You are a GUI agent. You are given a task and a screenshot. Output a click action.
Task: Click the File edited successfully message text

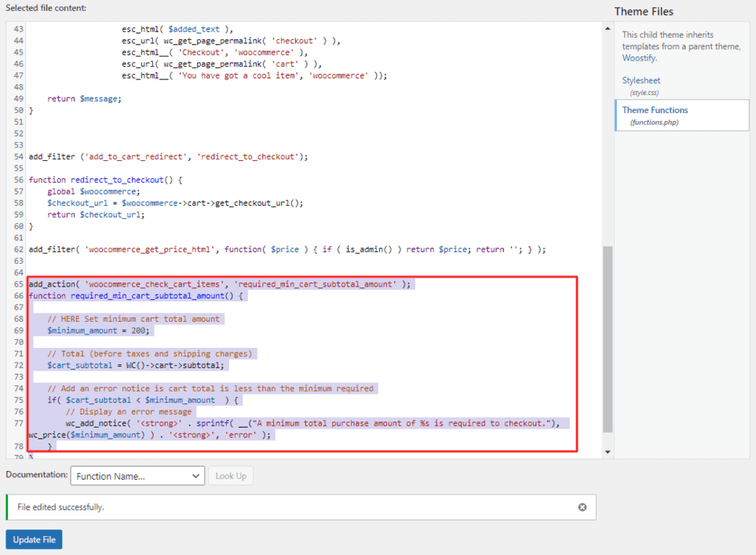coord(61,507)
